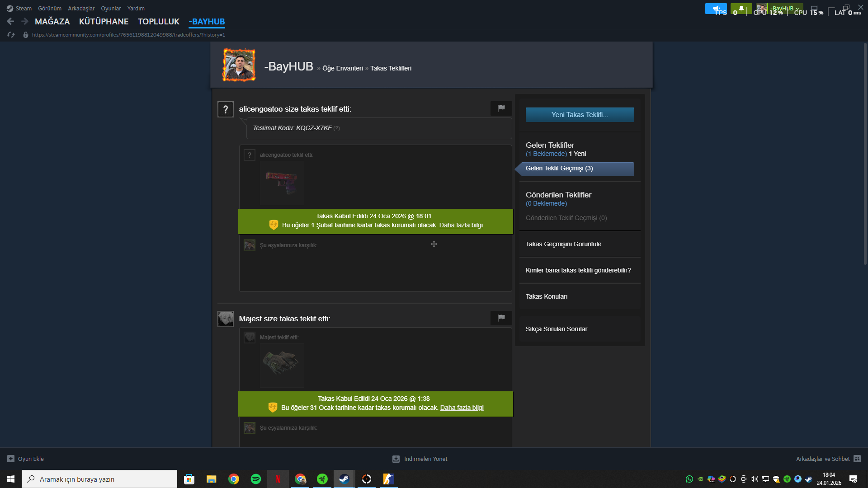This screenshot has width=868, height=488.
Task: Open Arkadaşlar ve Sohbet
Action: (x=823, y=459)
